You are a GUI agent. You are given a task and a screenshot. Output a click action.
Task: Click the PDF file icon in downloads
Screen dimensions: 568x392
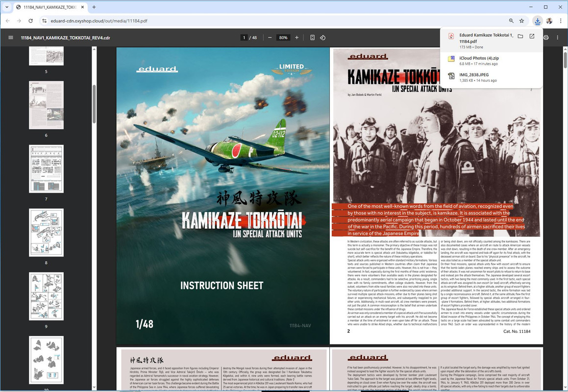pyautogui.click(x=451, y=36)
